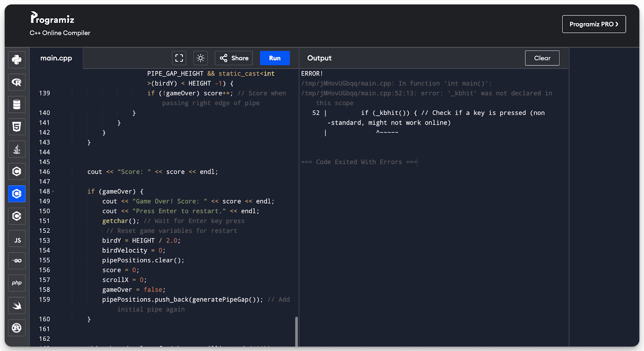Viewport: 644px width, 351px height.
Task: Open the R language compiler
Action: tap(17, 82)
